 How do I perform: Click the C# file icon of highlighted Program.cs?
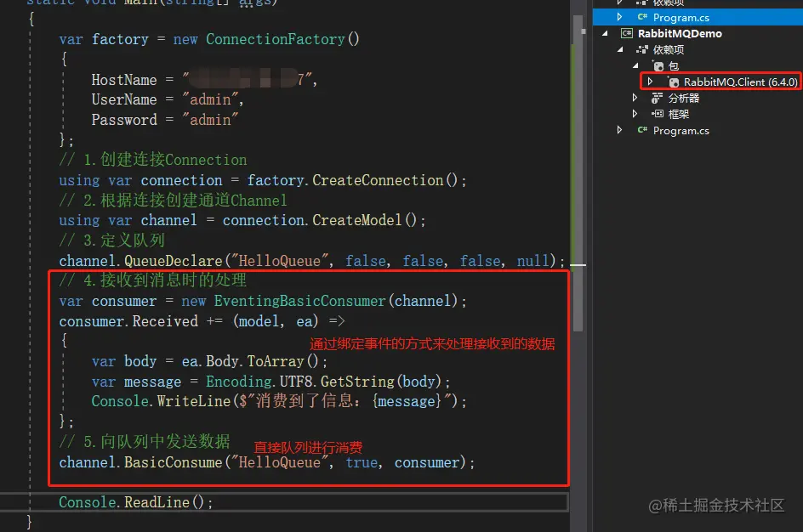[642, 17]
